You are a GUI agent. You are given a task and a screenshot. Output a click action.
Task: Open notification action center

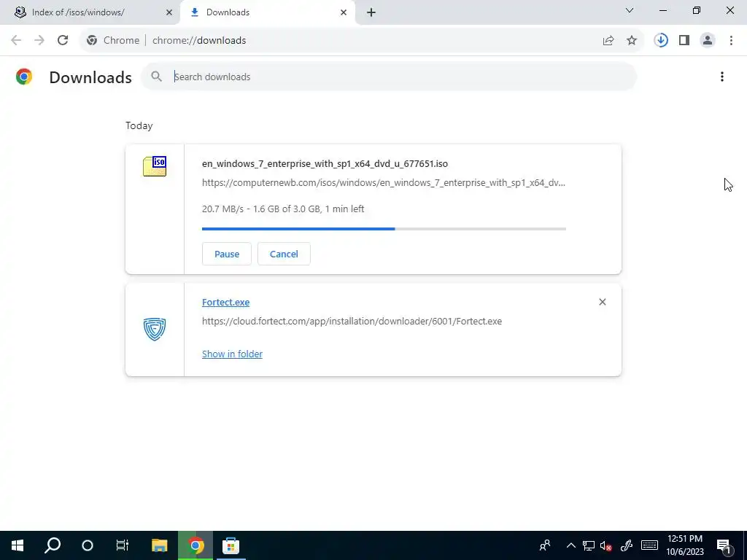click(x=724, y=545)
